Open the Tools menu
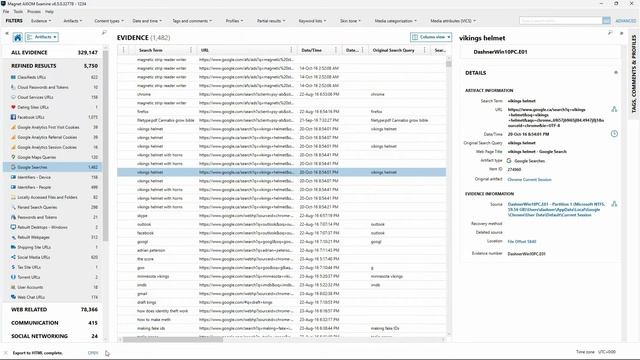 click(18, 12)
